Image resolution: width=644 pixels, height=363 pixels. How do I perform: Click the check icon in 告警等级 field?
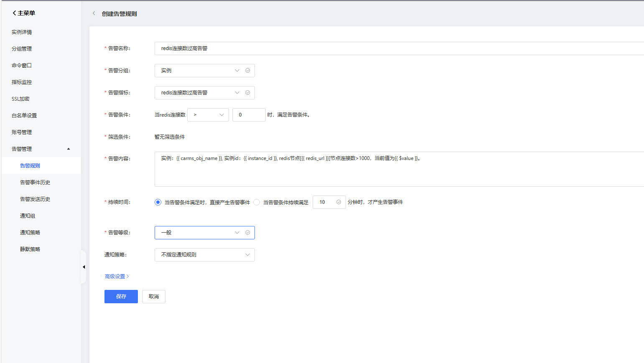click(247, 233)
